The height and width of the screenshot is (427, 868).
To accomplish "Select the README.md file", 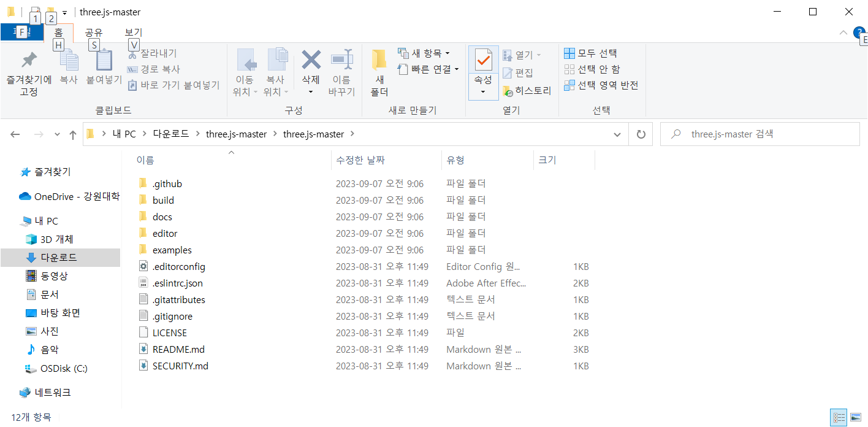I will [x=178, y=349].
